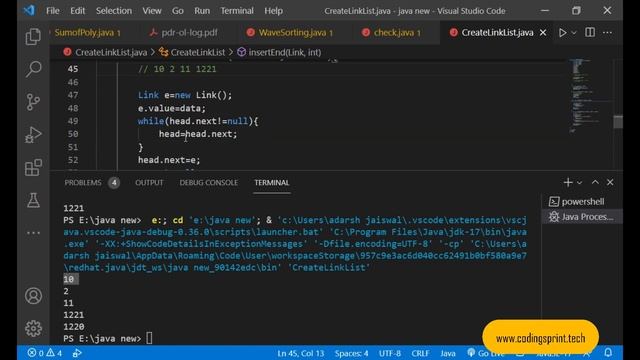Click Ln 45, Col 13 in the status bar

[300, 353]
